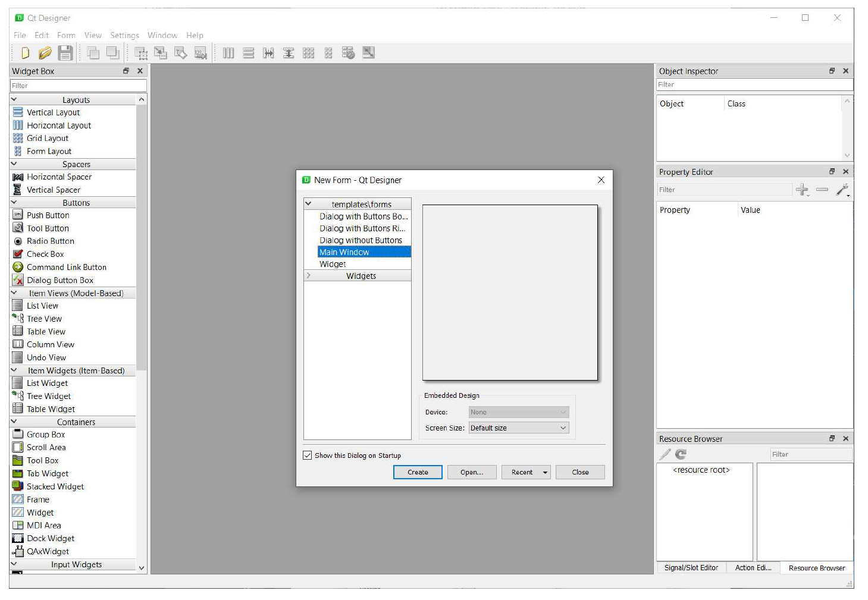
Task: Select <resource root> in Resource Browser
Action: pyautogui.click(x=701, y=470)
